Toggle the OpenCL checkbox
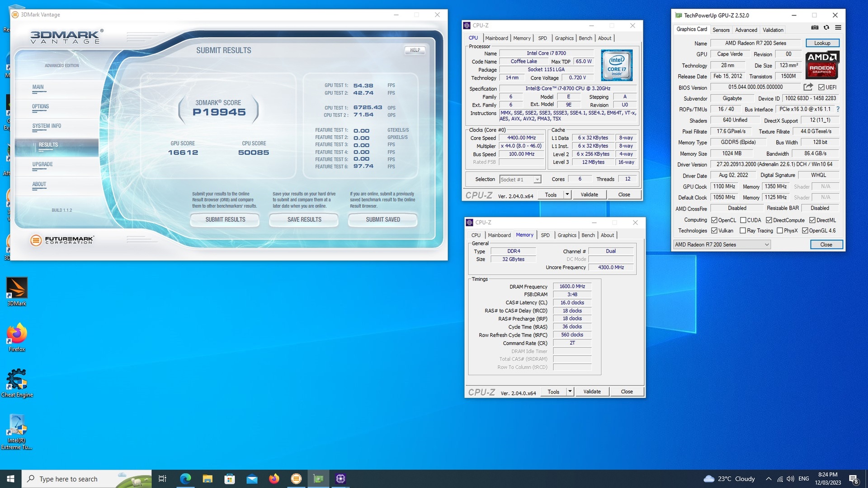Image resolution: width=868 pixels, height=488 pixels. pyautogui.click(x=714, y=220)
